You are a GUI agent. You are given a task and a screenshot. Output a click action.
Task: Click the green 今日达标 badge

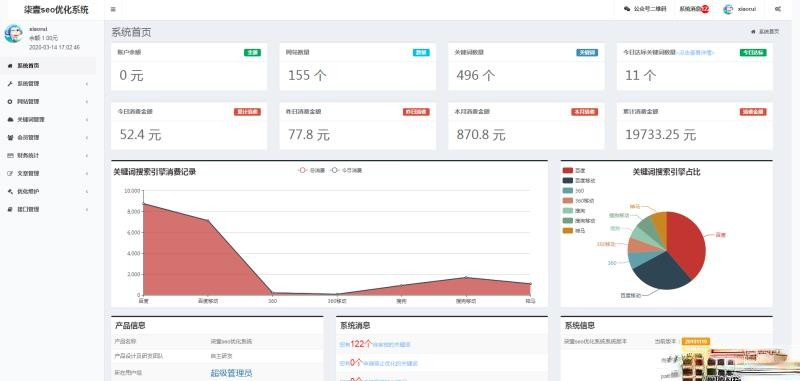(x=753, y=53)
